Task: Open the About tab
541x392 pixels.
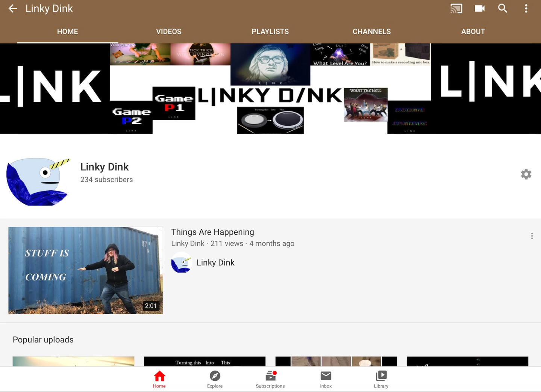Action: click(473, 32)
